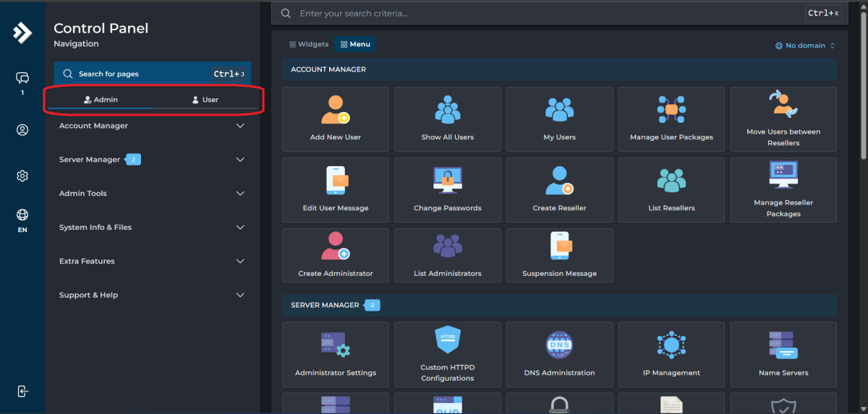Expand the Server Manager navigation section

152,160
